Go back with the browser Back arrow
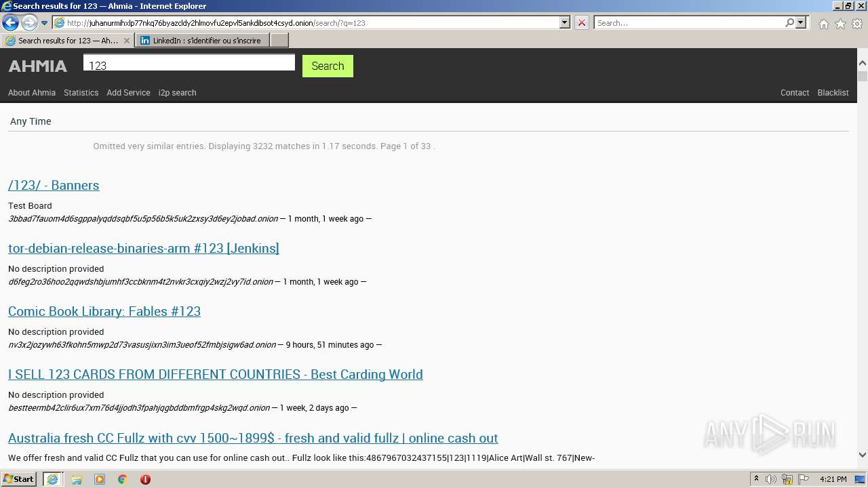This screenshot has width=868, height=488. click(10, 22)
